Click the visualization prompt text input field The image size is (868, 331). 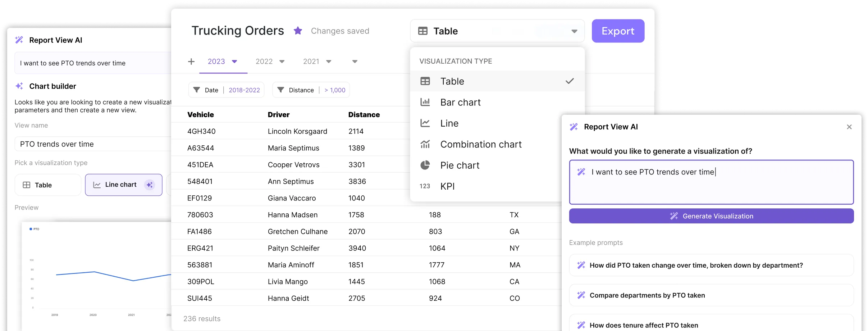click(x=711, y=182)
